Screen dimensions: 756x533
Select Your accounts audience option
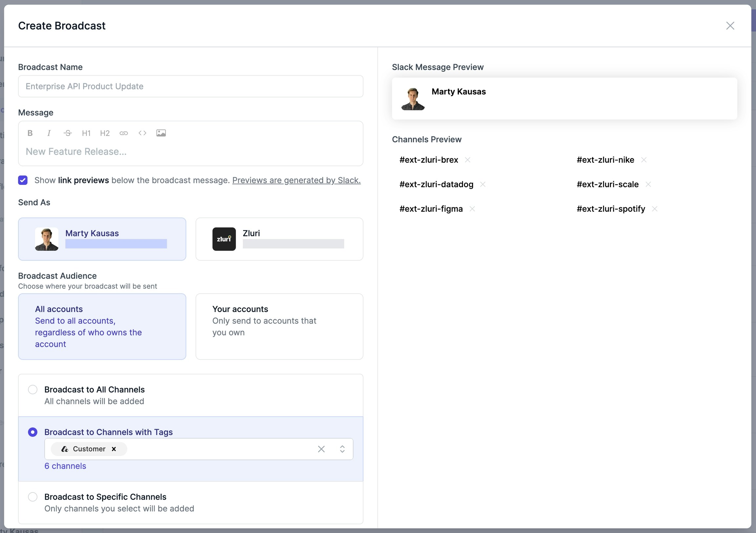click(x=279, y=326)
